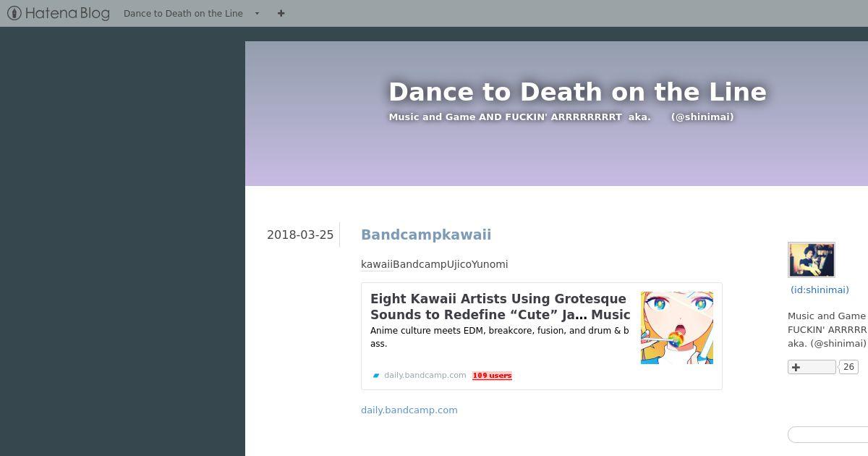Open daily.bandcamp.com in the embed card footer

pyautogui.click(x=425, y=375)
